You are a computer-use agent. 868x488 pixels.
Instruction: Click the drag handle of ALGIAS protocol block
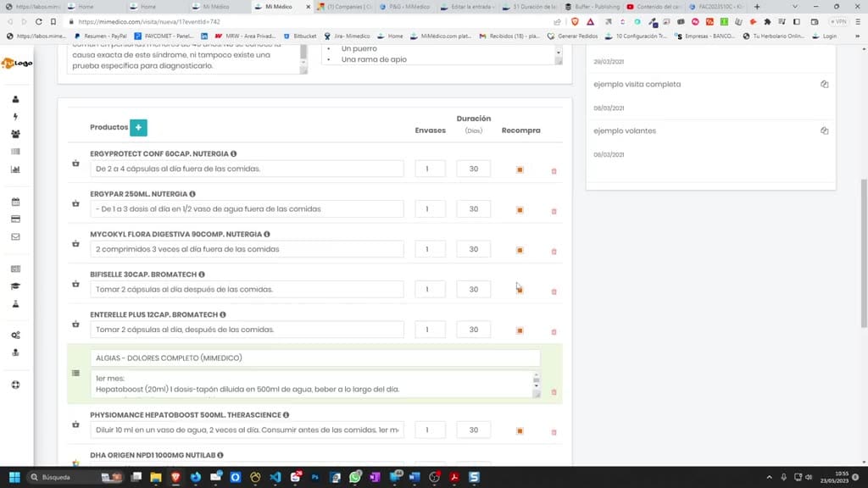coord(75,373)
